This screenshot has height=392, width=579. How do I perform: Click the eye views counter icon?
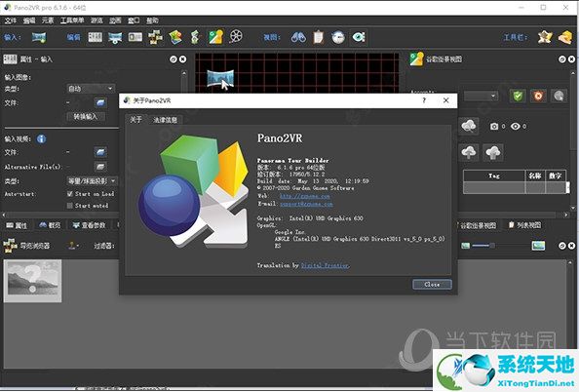516,127
